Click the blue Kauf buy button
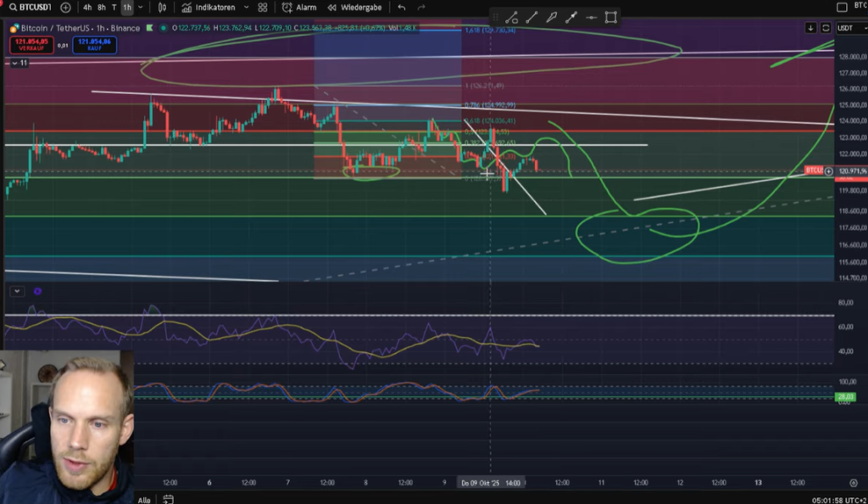Screen dimensions: 868x504 (x=94, y=44)
